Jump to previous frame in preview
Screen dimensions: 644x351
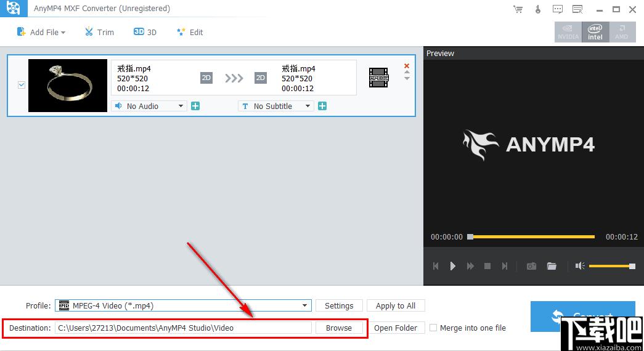(x=436, y=266)
